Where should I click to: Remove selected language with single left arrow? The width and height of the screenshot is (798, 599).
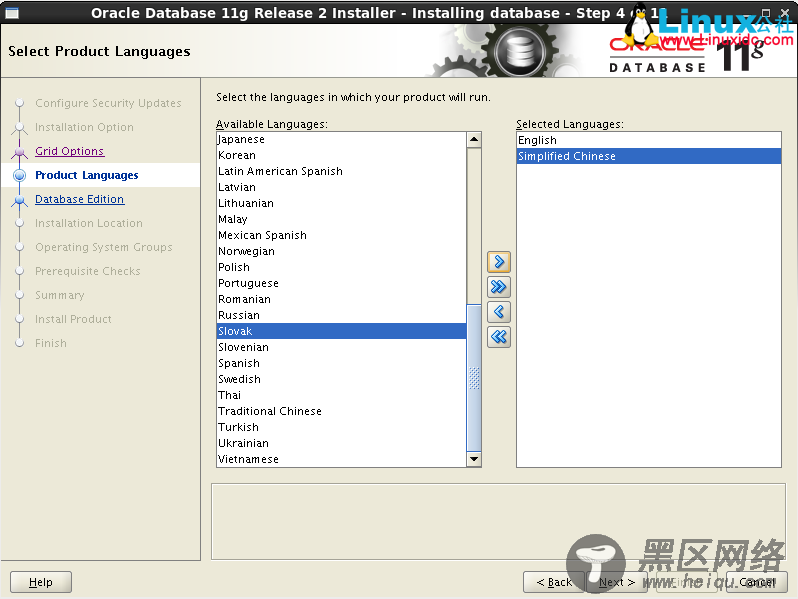[499, 311]
